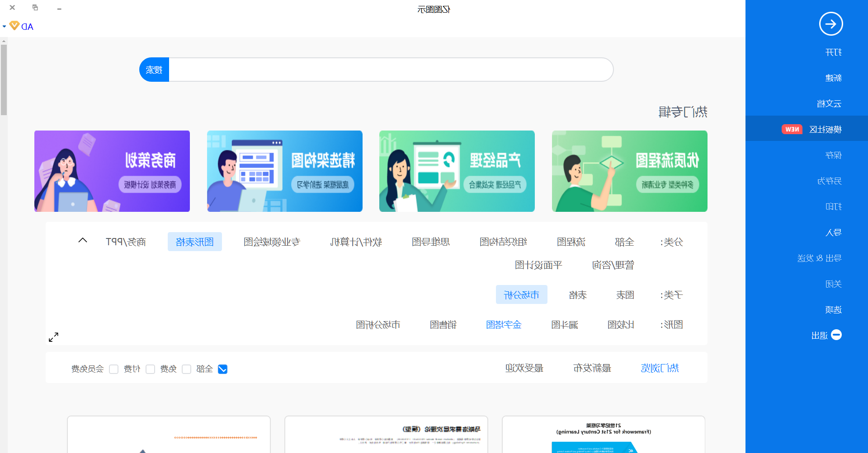Select 关闭 in the sidebar

point(834,284)
